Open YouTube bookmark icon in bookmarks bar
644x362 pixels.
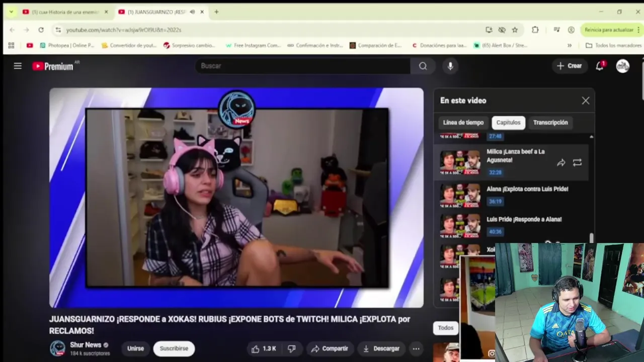pyautogui.click(x=30, y=45)
